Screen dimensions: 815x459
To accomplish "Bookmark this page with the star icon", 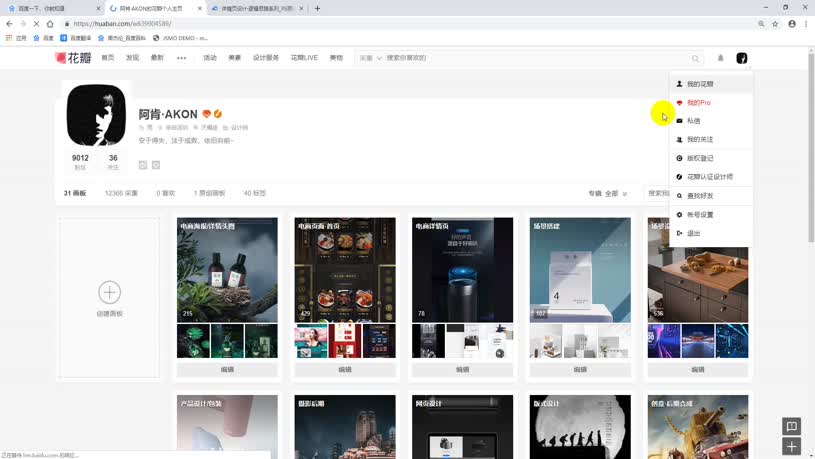I will (x=775, y=24).
